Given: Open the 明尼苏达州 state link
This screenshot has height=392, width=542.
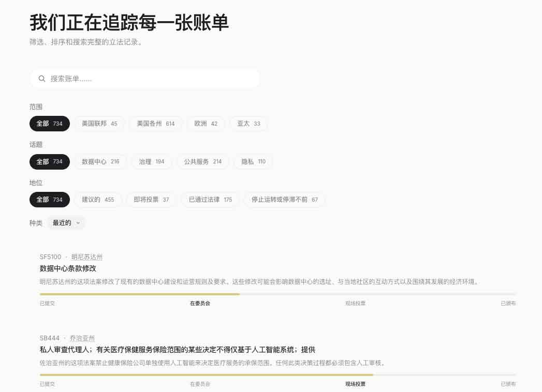Looking at the screenshot, I should tap(86, 257).
